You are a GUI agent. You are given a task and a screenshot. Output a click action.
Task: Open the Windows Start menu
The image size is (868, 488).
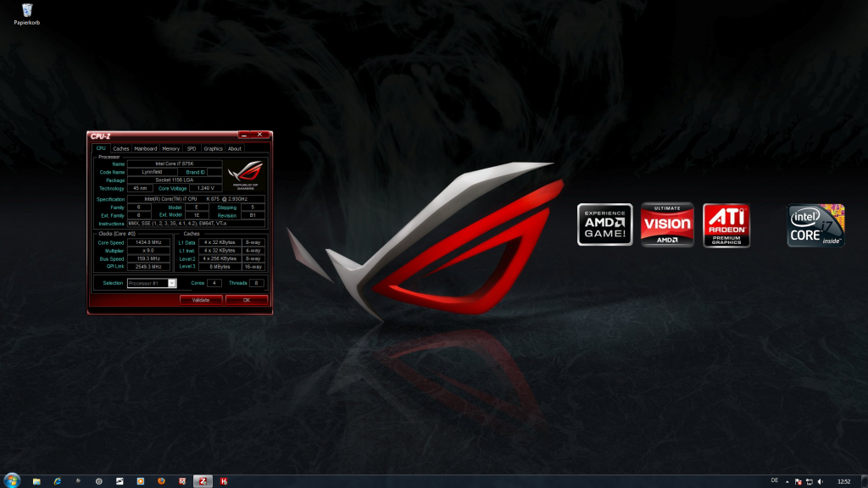[x=11, y=479]
